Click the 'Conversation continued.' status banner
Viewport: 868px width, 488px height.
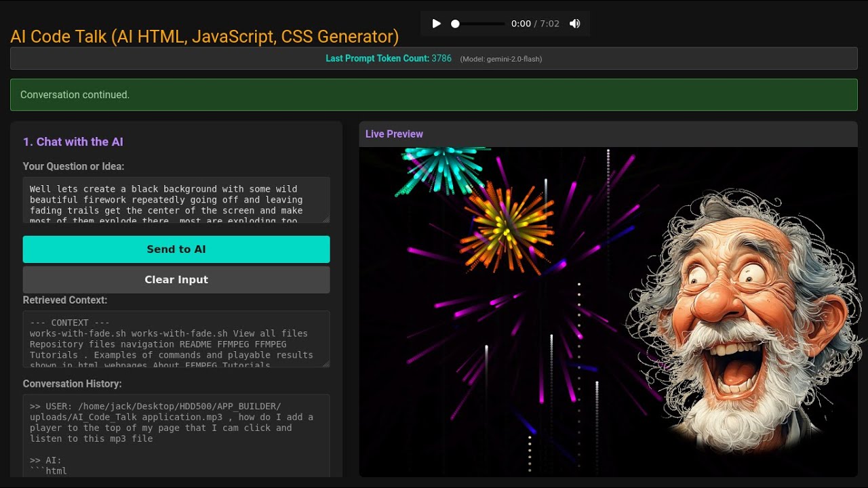434,95
